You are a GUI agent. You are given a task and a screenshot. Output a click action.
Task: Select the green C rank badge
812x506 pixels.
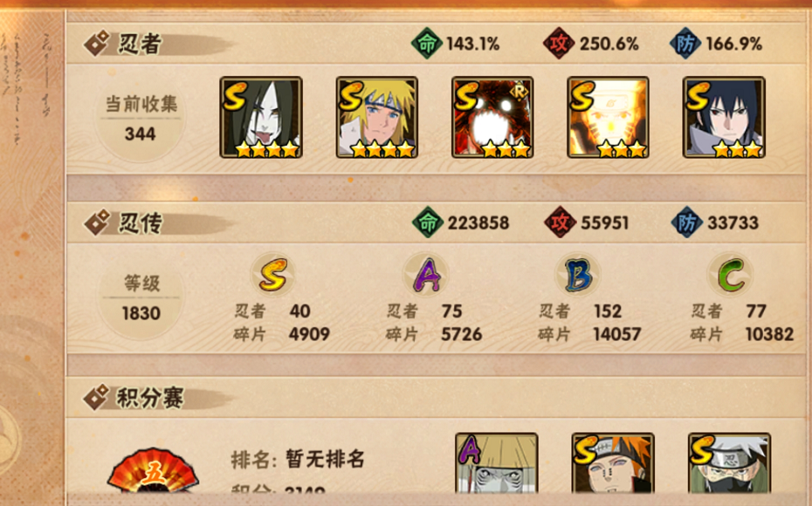tap(730, 275)
